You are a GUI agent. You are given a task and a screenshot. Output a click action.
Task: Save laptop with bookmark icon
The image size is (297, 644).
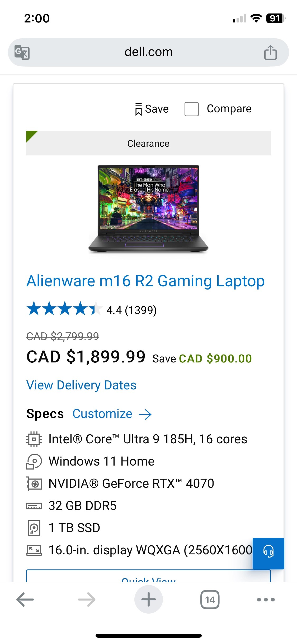(152, 109)
